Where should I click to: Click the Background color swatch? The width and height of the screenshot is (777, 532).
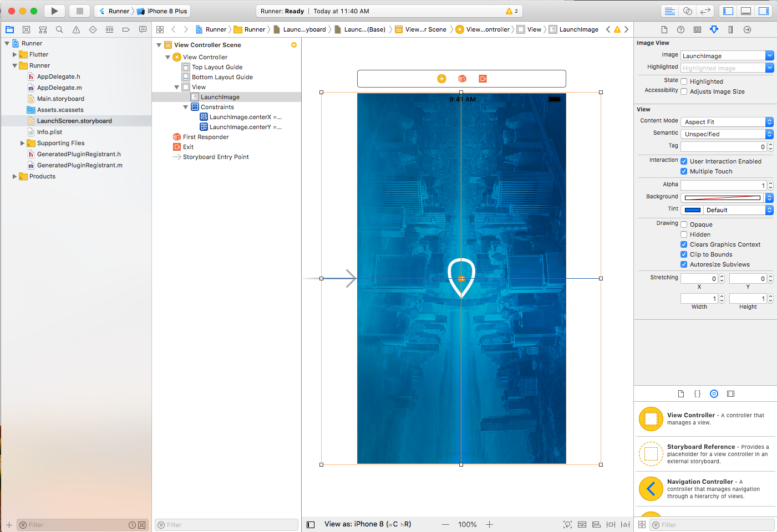point(722,197)
